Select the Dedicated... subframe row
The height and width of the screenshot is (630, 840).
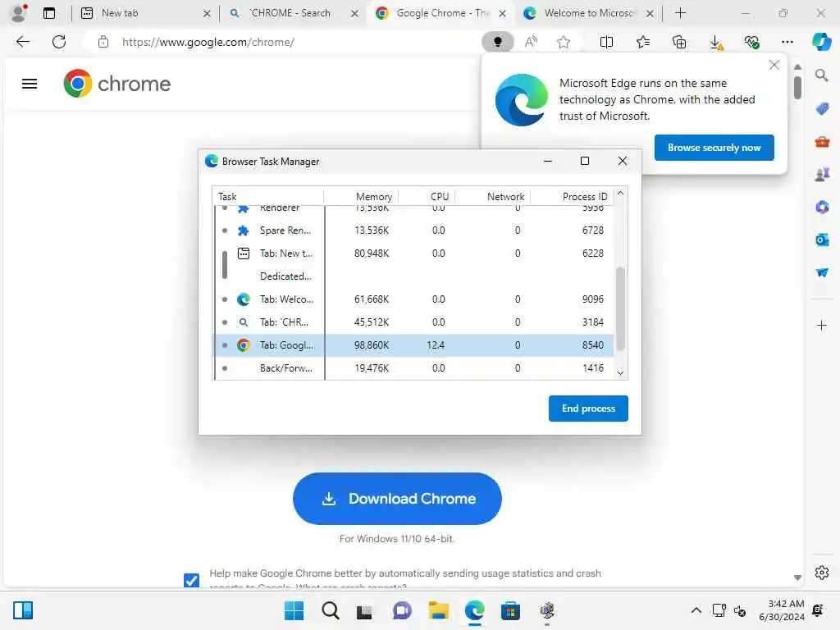click(x=413, y=276)
